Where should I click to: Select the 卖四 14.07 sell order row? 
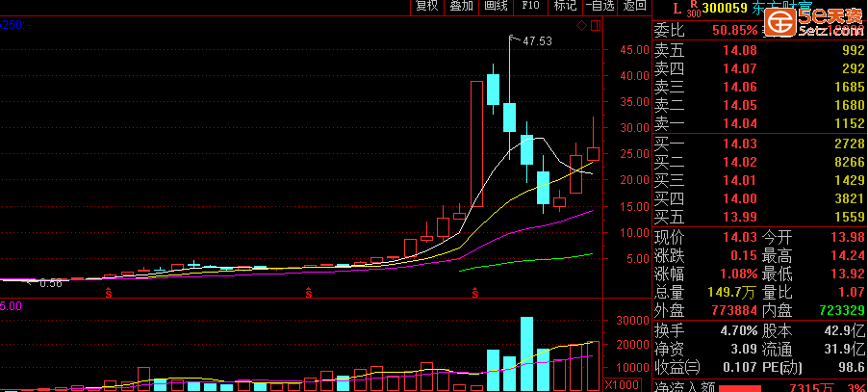(x=759, y=68)
